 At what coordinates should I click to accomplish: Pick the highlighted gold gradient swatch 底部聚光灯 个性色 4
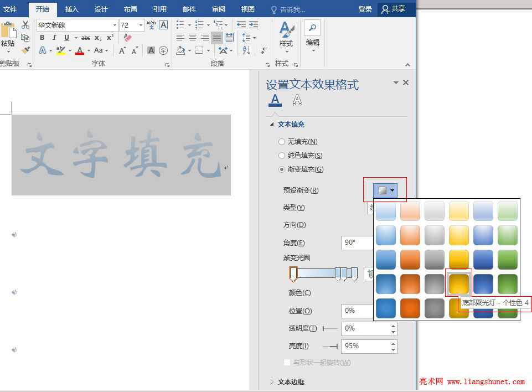458,283
